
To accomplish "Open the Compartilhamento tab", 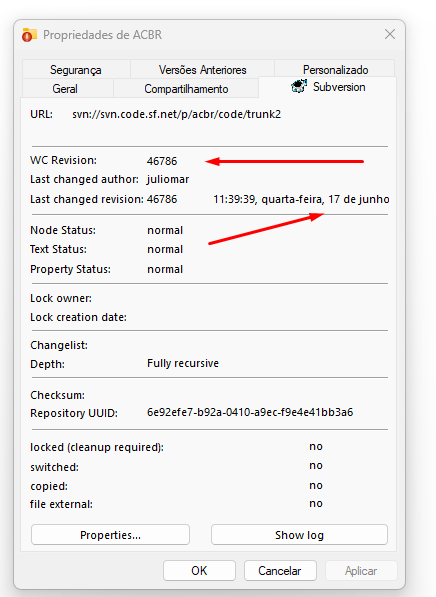I will click(x=186, y=88).
